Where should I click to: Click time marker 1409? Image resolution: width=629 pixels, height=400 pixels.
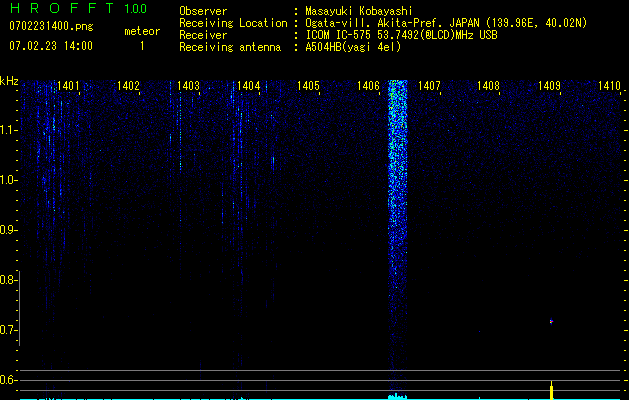click(549, 86)
